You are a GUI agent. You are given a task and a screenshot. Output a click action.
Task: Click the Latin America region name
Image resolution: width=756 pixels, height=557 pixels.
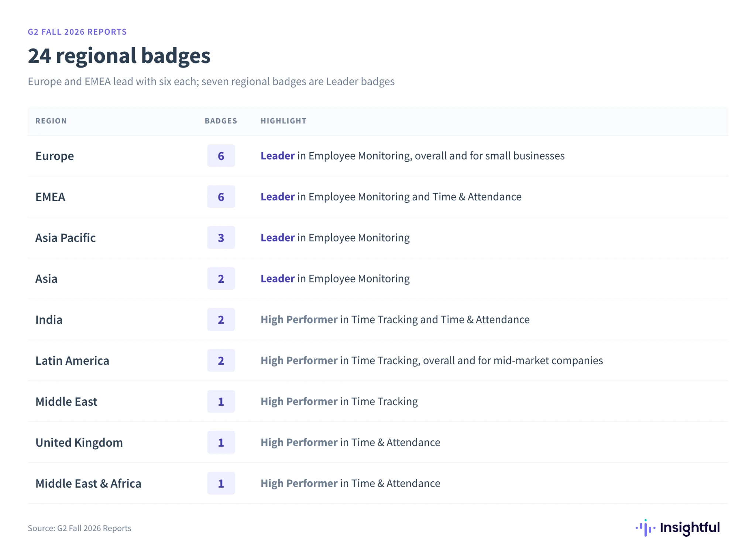[x=72, y=361]
